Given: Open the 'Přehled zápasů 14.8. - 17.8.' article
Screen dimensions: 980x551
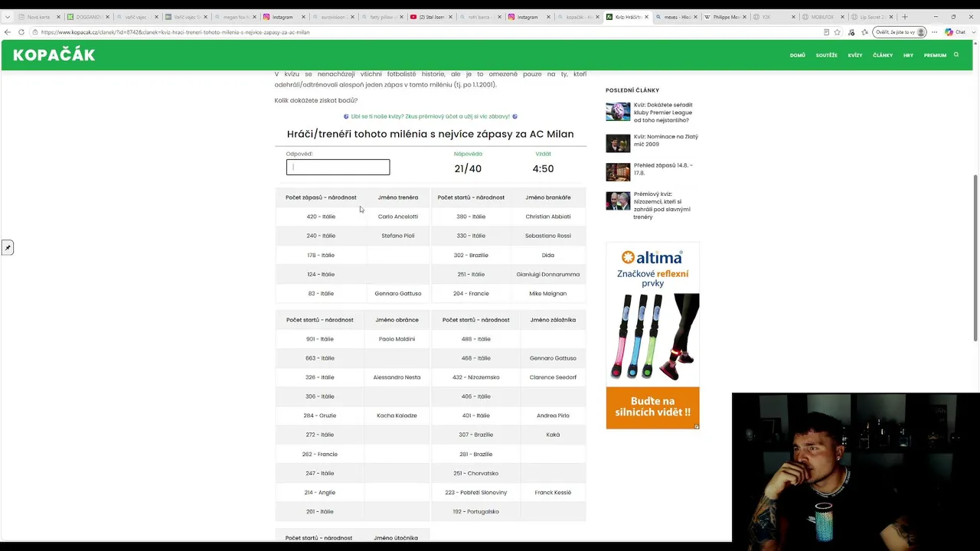Looking at the screenshot, I should pyautogui.click(x=663, y=168).
